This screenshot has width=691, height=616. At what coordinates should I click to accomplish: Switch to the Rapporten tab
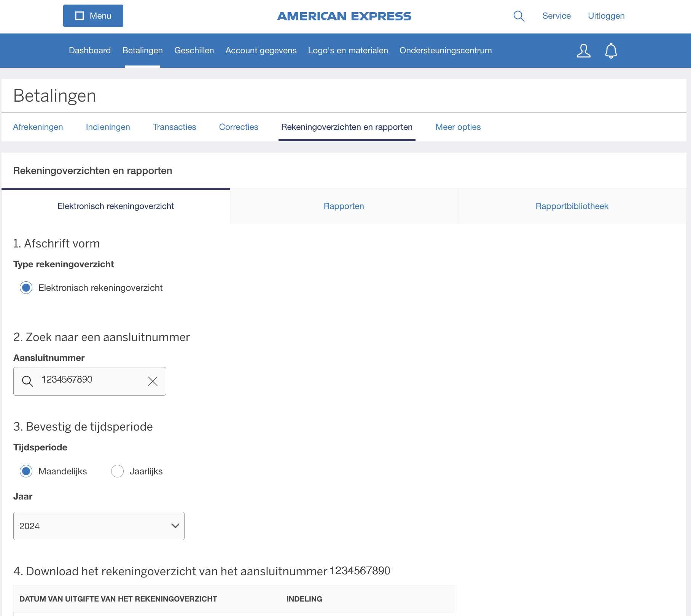344,206
